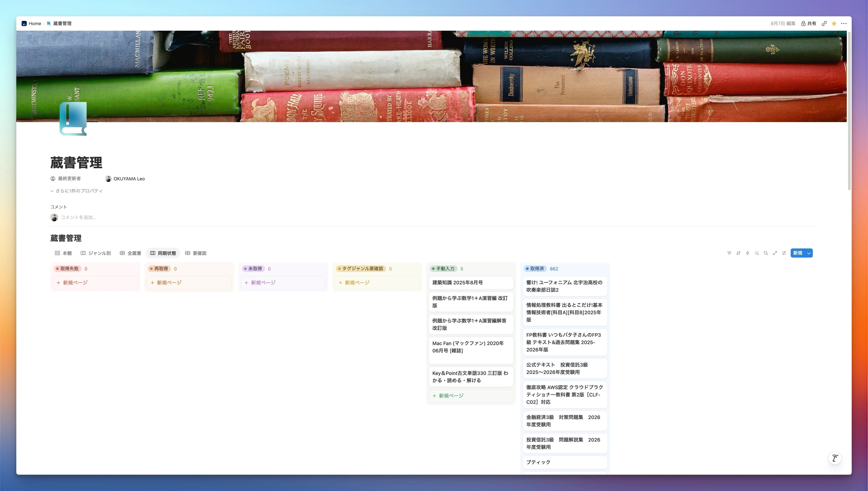Open the 金融経済3級 対策問題集 card
This screenshot has height=491, width=868.
tap(565, 421)
